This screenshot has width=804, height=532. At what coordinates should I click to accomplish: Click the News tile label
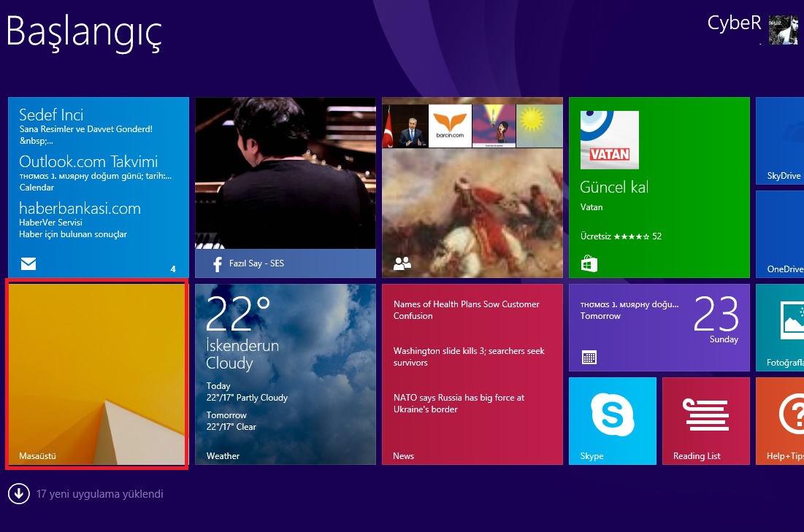[x=404, y=455]
